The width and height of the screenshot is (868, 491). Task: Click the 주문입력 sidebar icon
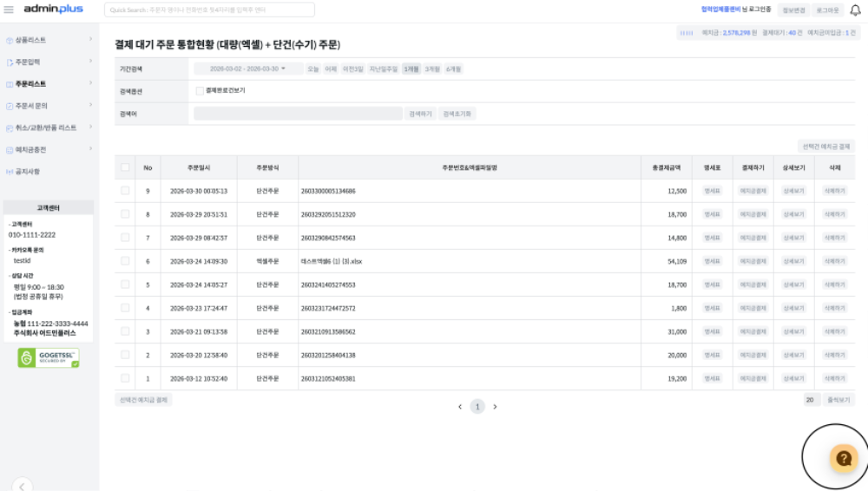(10, 62)
